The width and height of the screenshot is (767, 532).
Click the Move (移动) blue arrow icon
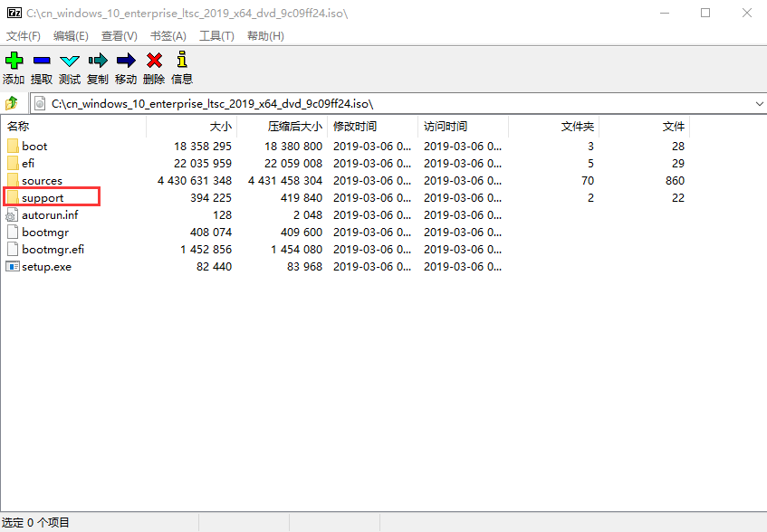click(126, 61)
